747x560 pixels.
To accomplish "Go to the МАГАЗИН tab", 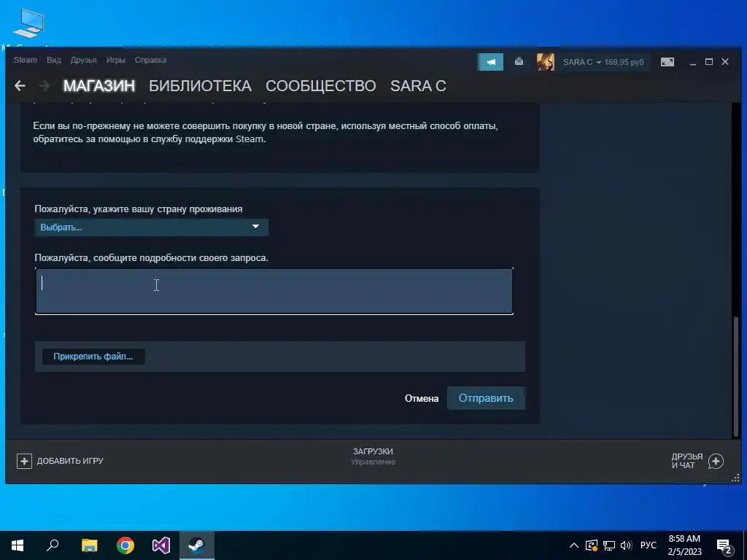I will (99, 86).
